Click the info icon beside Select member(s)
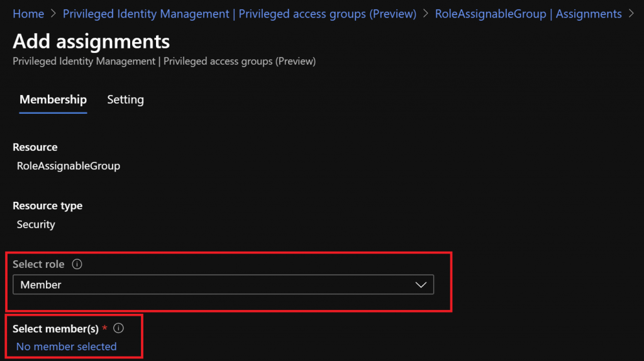Image resolution: width=644 pixels, height=361 pixels. 118,328
